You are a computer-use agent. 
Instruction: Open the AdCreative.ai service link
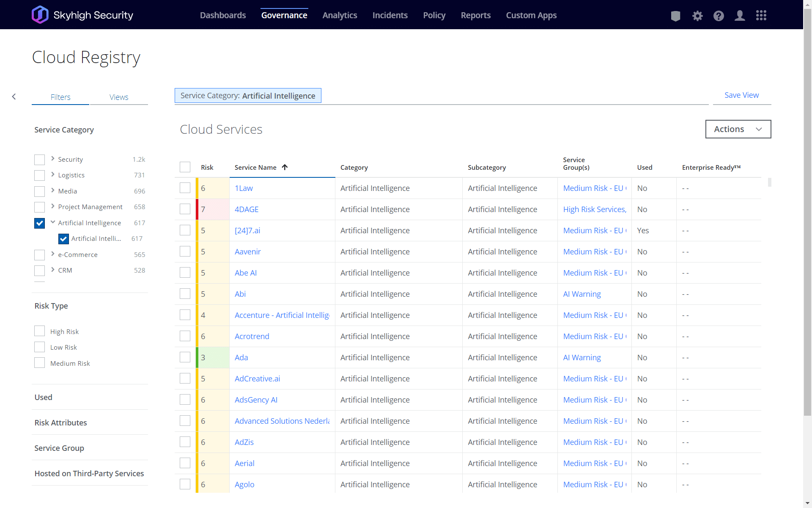tap(257, 378)
